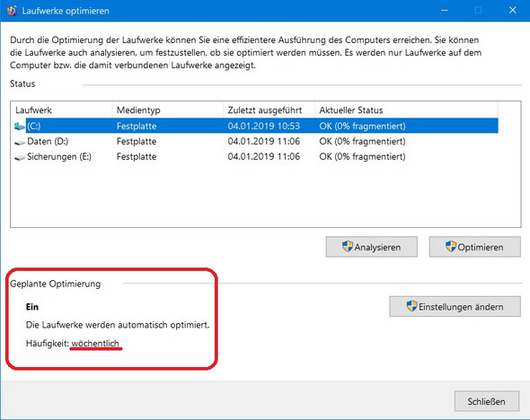The height and width of the screenshot is (420, 530).
Task: Click the shield icon on Optimieren button
Action: click(x=451, y=247)
